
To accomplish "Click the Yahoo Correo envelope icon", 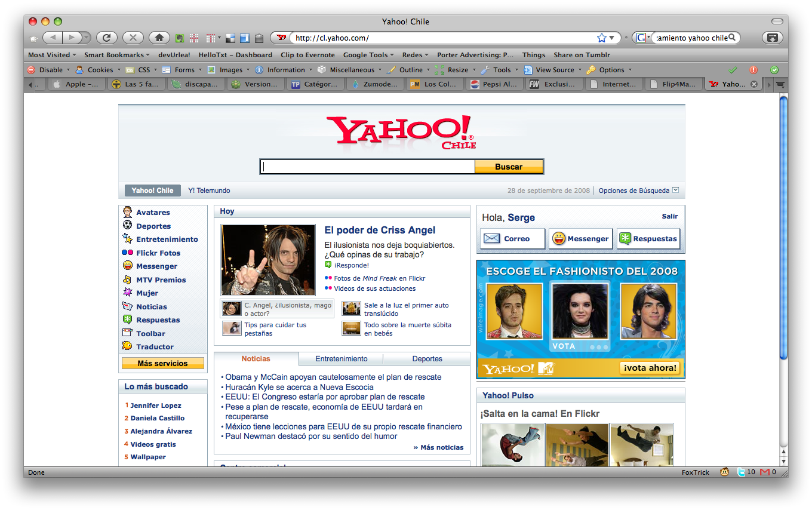I will [491, 238].
